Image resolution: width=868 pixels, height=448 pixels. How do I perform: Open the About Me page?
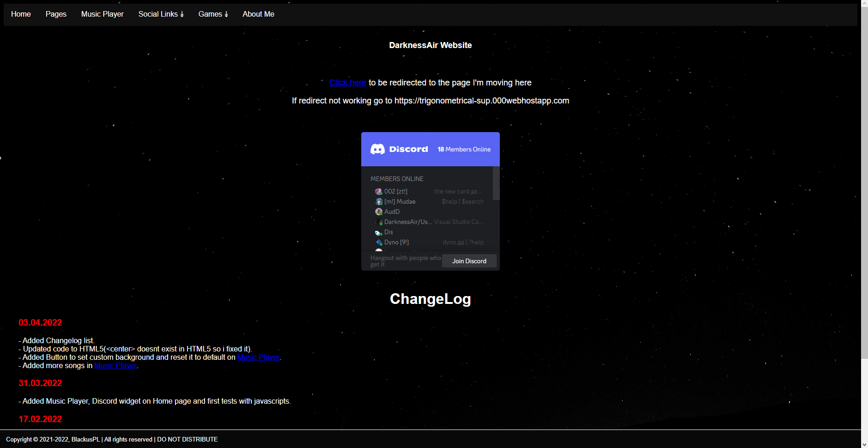tap(258, 14)
